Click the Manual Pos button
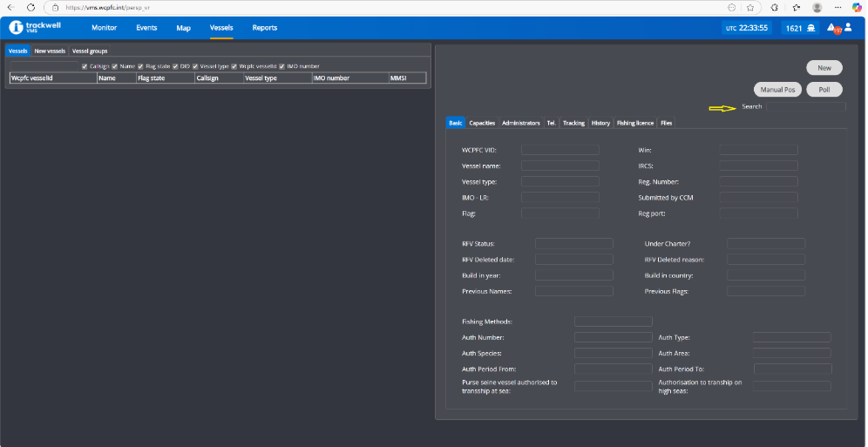This screenshot has height=447, width=868. coord(777,90)
